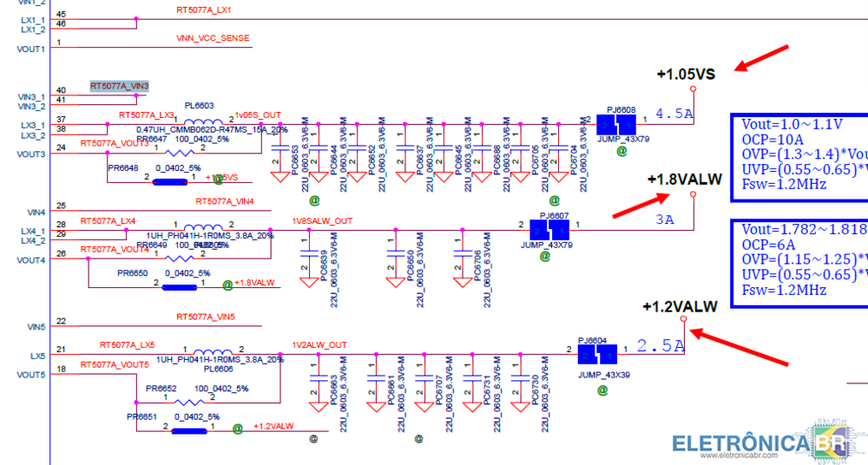Click the PJ6607 jumper symbol
The width and height of the screenshot is (868, 465).
click(x=549, y=230)
